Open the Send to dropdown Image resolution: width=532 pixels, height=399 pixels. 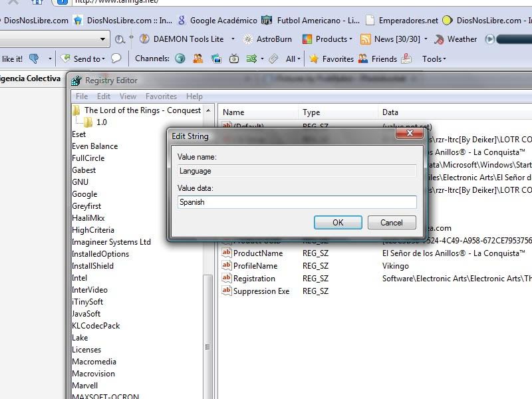pyautogui.click(x=83, y=59)
